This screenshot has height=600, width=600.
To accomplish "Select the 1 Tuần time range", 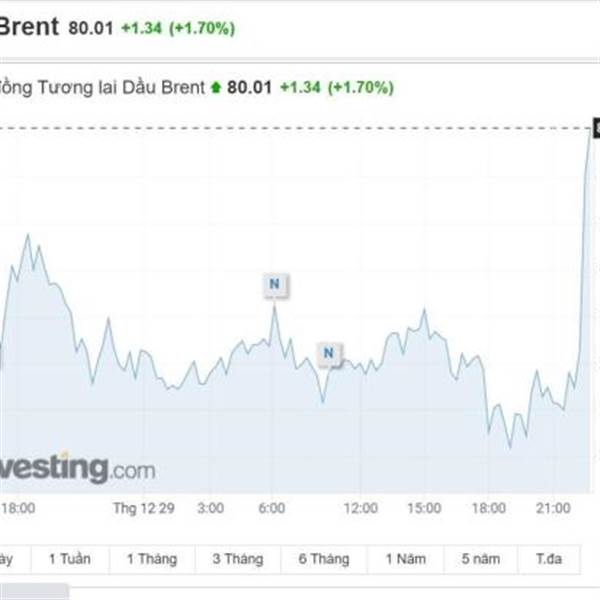I will coord(70,559).
